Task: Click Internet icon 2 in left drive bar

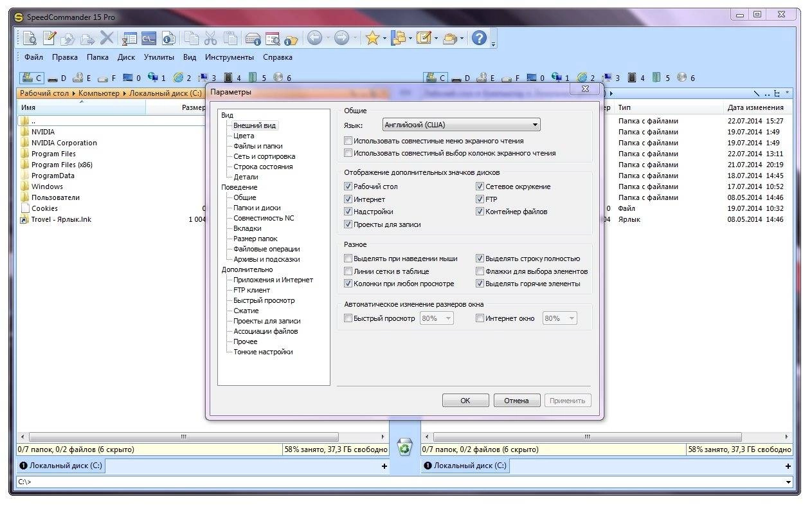Action: (x=183, y=78)
